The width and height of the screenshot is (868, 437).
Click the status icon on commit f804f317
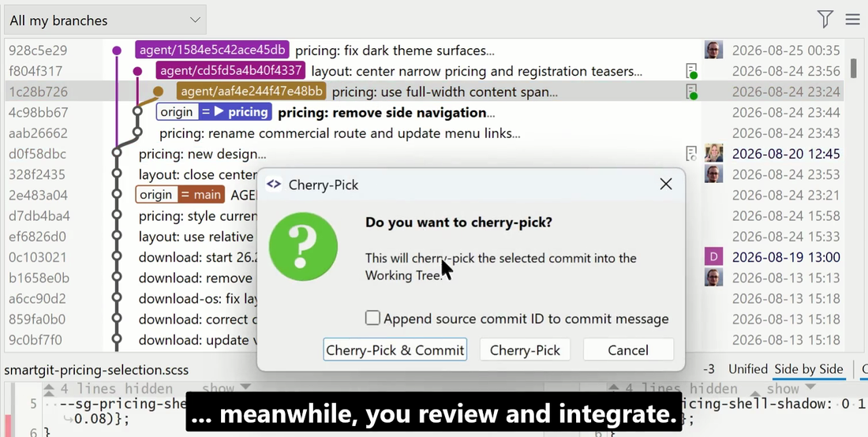click(x=691, y=71)
